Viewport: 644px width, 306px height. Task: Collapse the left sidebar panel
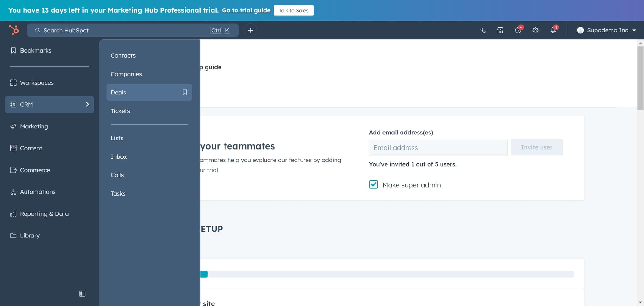[82, 293]
